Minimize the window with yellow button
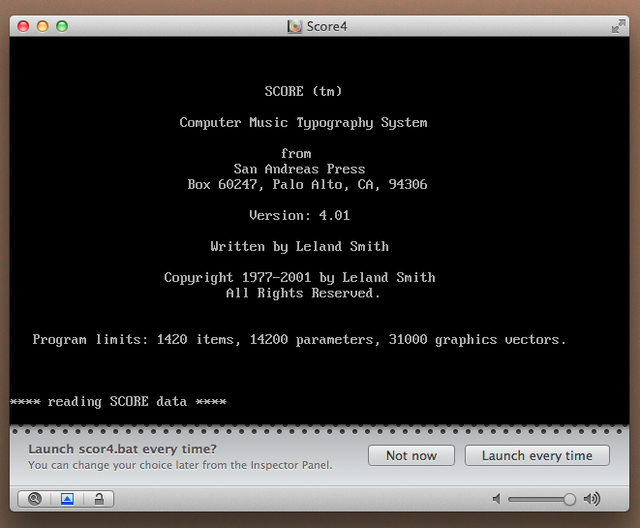Screen dimensions: 640x528 pyautogui.click(x=43, y=26)
